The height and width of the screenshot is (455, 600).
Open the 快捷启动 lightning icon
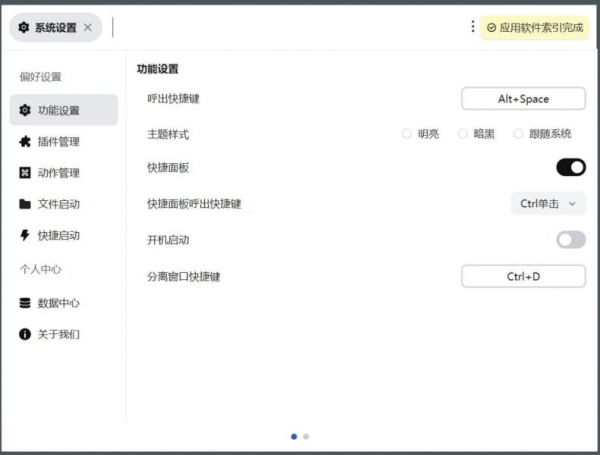(25, 236)
